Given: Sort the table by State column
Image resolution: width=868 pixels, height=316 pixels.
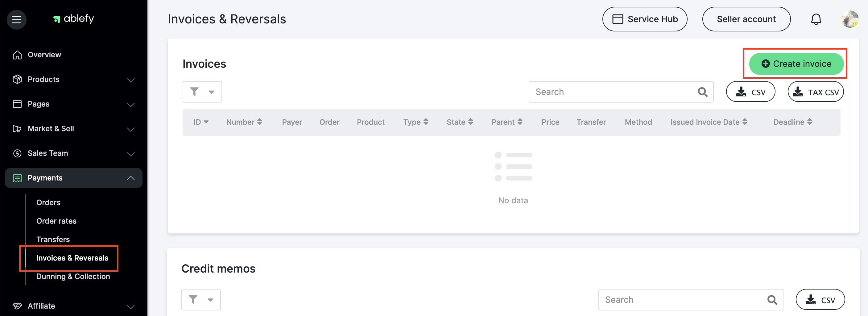Looking at the screenshot, I should (x=460, y=122).
